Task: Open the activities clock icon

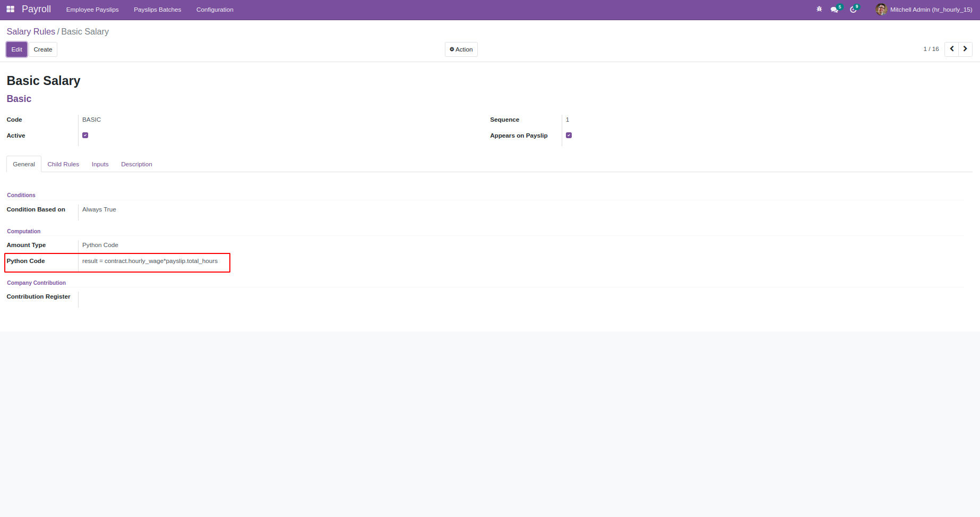Action: coord(853,10)
